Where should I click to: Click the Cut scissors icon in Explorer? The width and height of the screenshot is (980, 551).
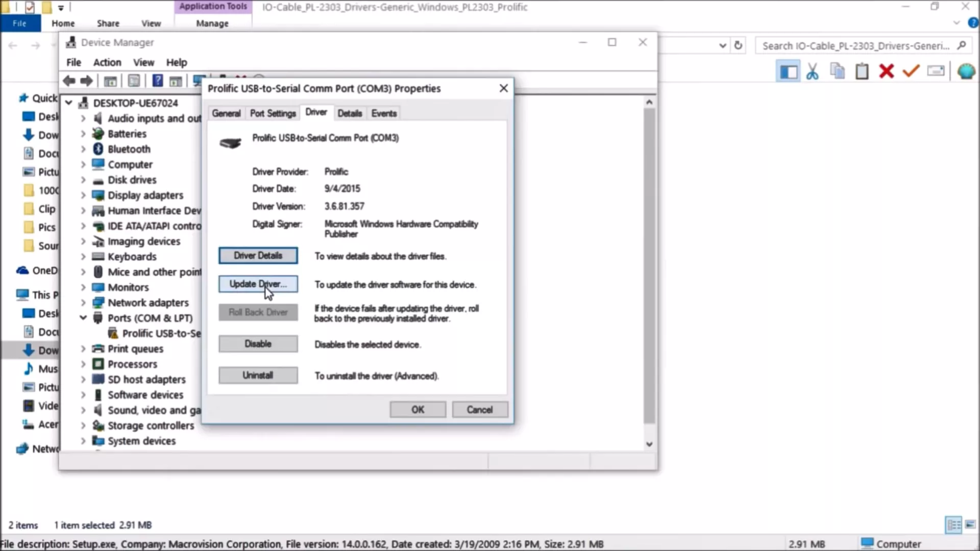[812, 71]
